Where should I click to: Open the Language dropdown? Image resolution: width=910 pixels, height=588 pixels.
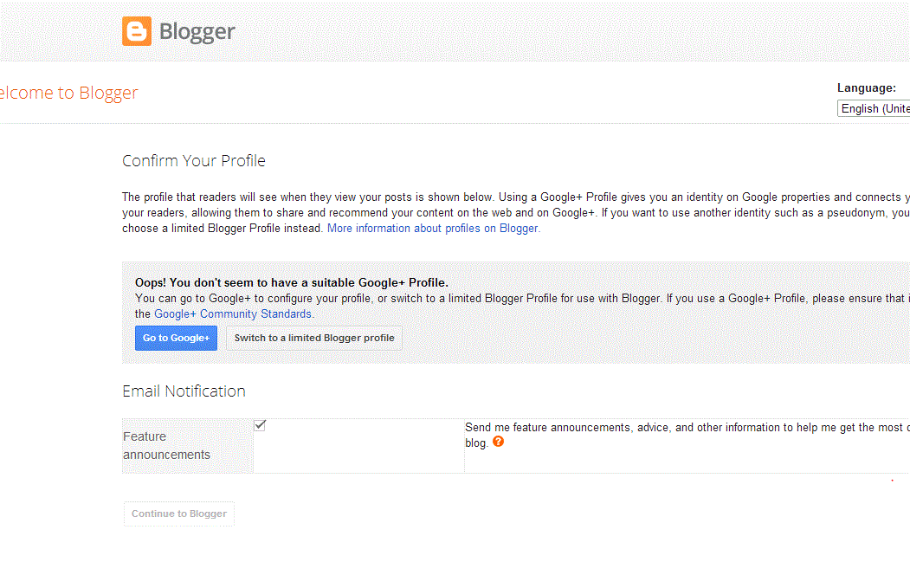[874, 108]
